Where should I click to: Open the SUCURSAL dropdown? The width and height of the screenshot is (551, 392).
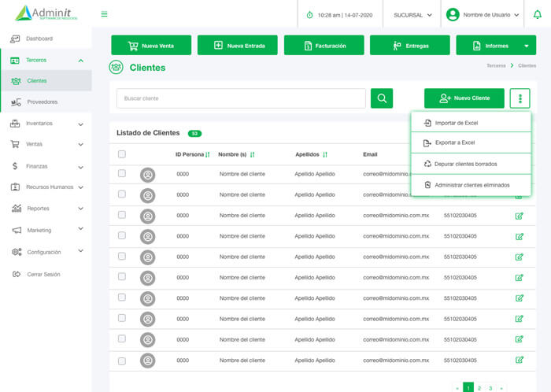point(412,15)
